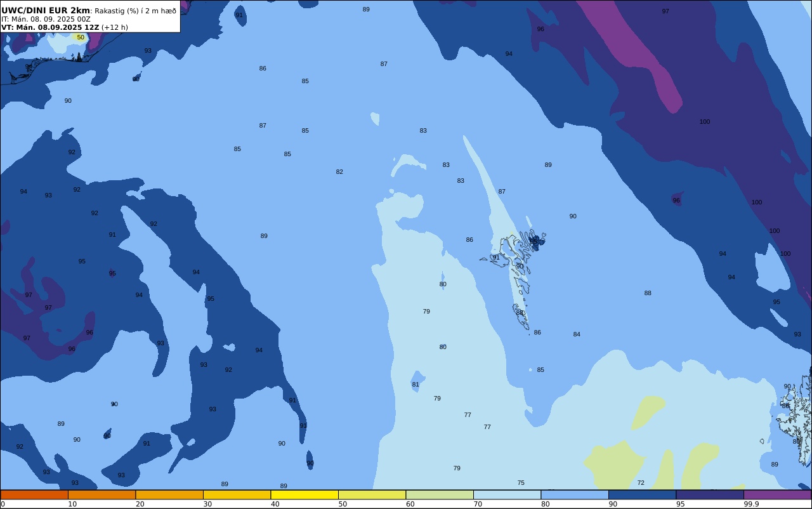Select the 20–30 amber legend color

tap(169, 494)
